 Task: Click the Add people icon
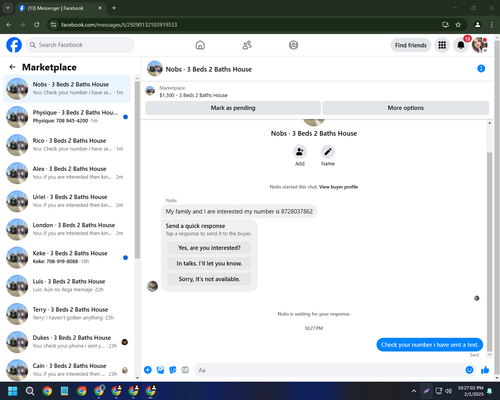tap(300, 152)
